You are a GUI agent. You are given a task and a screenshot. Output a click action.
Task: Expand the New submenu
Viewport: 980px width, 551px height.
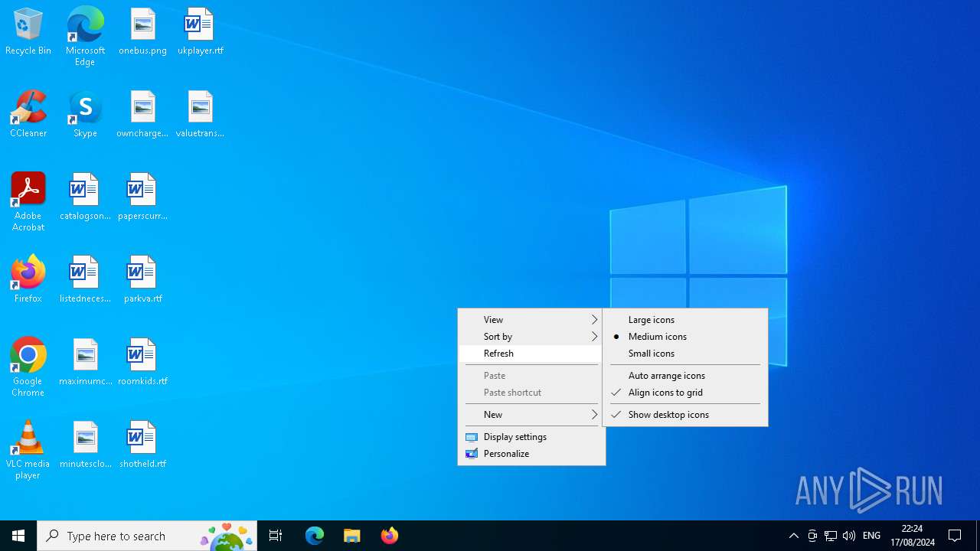click(x=531, y=415)
